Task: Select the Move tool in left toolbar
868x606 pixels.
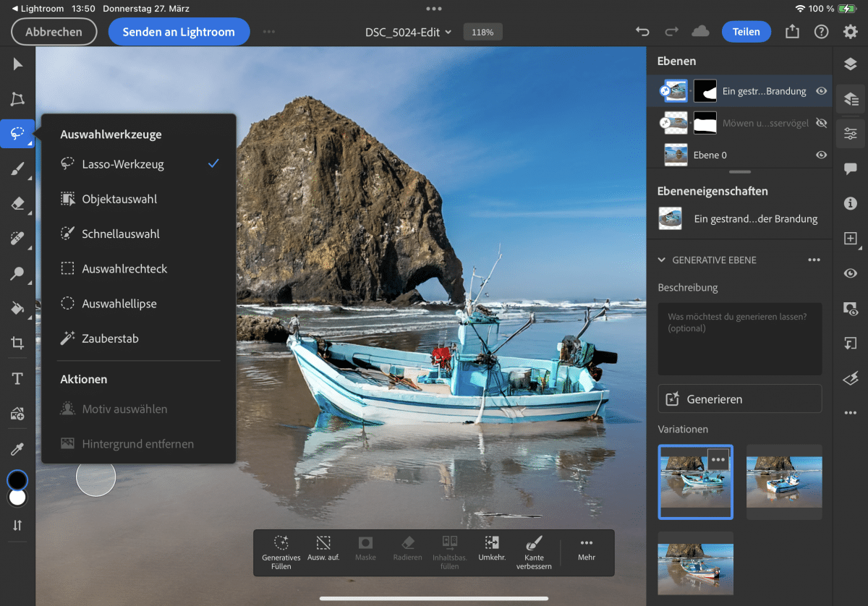Action: click(x=17, y=64)
